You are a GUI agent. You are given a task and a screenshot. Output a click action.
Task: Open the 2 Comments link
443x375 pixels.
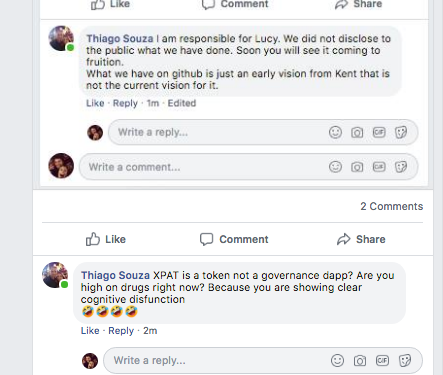(x=392, y=206)
